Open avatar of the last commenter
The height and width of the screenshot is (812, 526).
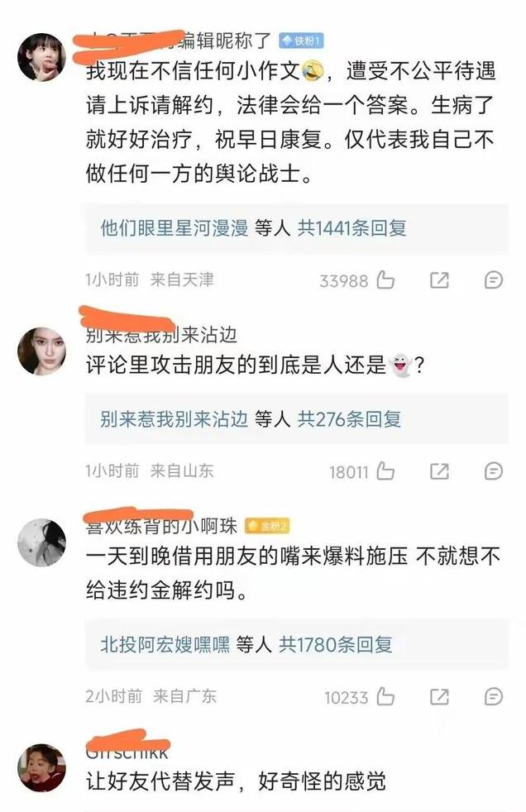click(42, 767)
